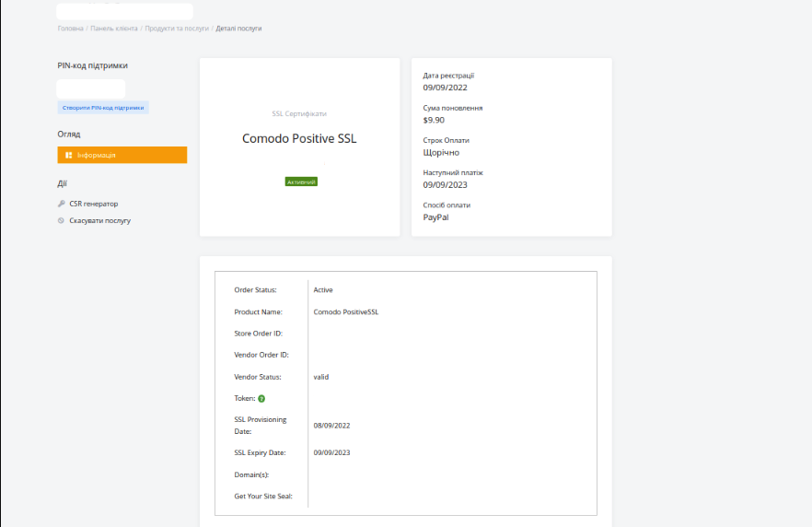Click the Скасувати послугу cancel icon
This screenshot has height=527, width=812.
pos(61,220)
